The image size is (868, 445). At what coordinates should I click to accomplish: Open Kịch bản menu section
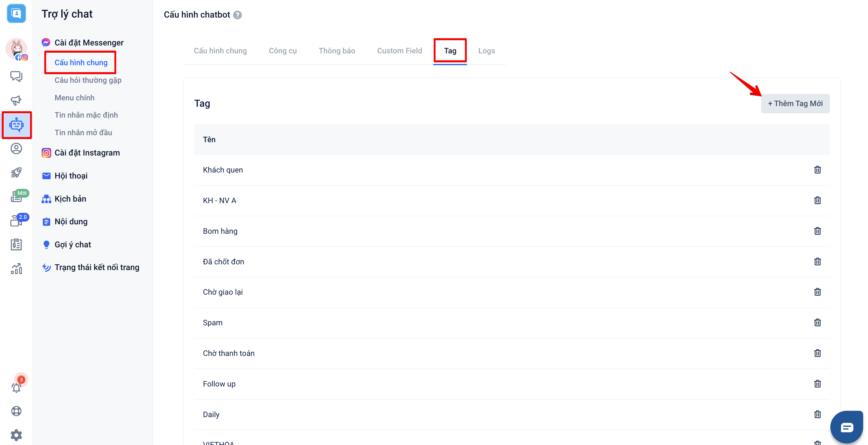coord(70,199)
